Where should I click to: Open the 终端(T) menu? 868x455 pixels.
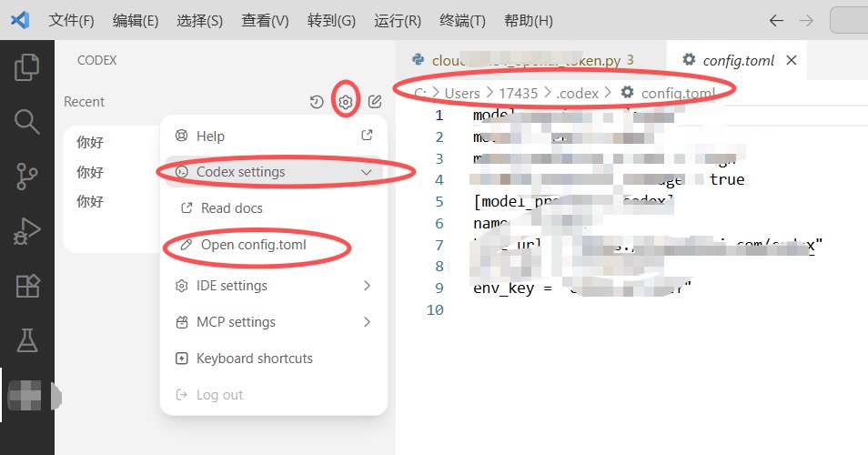pyautogui.click(x=462, y=20)
